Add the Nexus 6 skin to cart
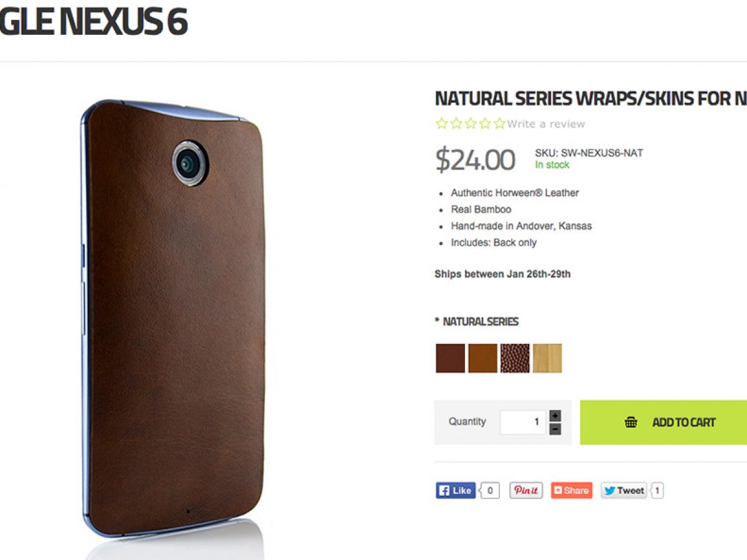 click(664, 422)
